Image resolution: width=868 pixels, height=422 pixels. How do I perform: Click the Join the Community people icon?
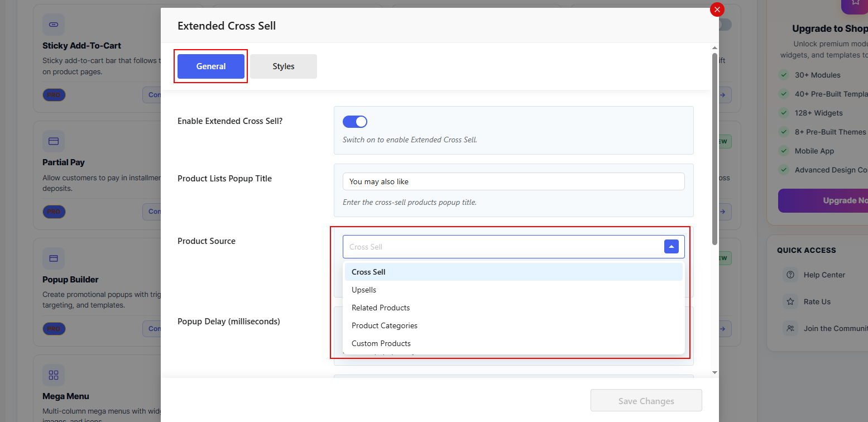(790, 328)
